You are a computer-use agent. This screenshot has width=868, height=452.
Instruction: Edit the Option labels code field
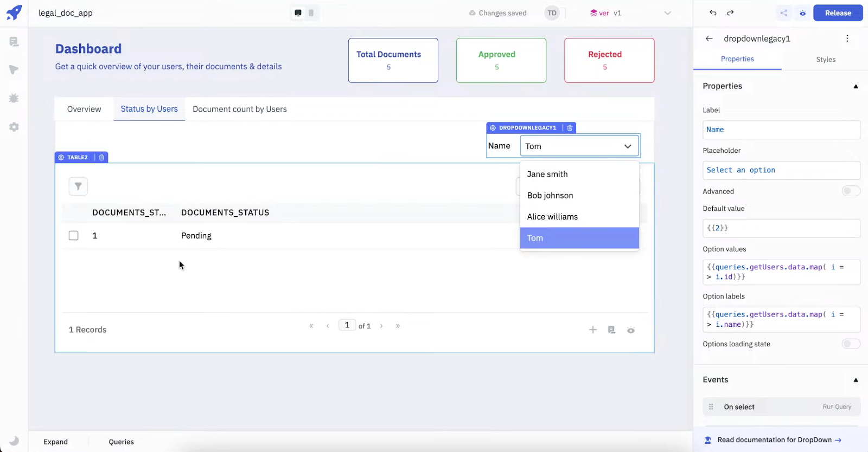tap(782, 319)
